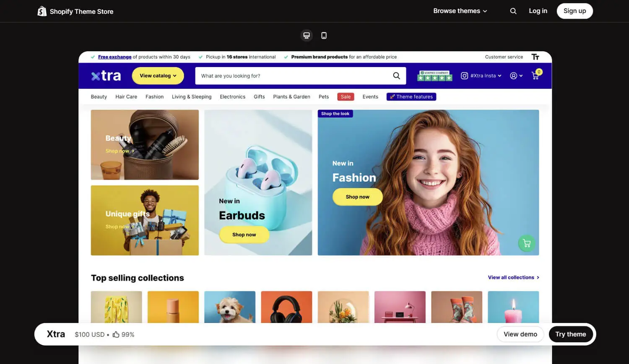Open the View catalog dropdown
The height and width of the screenshot is (364, 629).
point(158,76)
